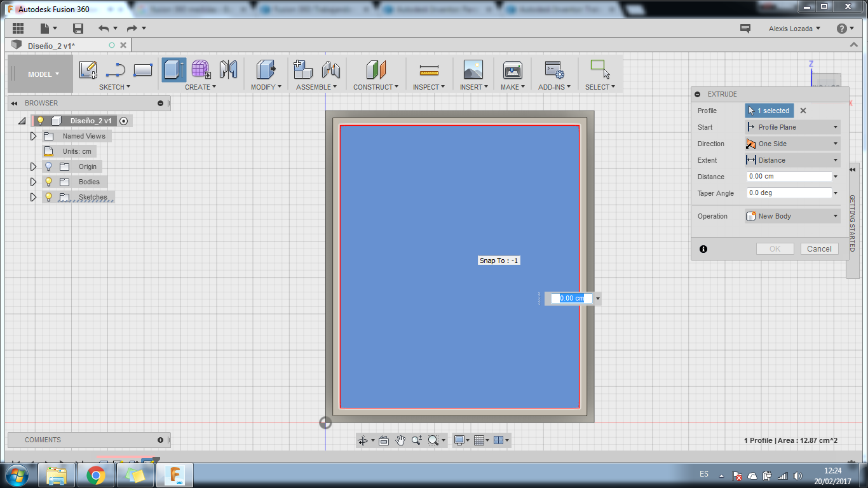Open the Help question mark menu

pos(845,29)
